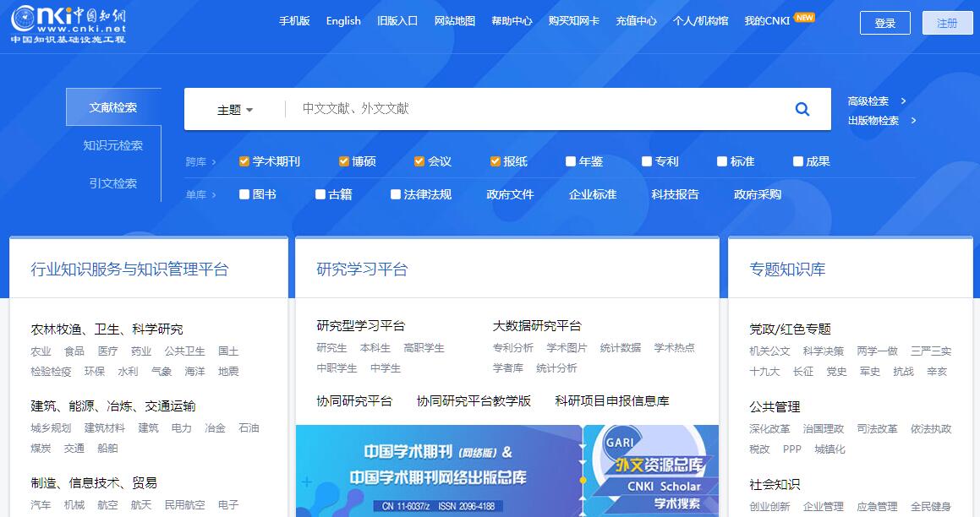
Task: Click the CNKI logo at top left
Action: tap(68, 23)
